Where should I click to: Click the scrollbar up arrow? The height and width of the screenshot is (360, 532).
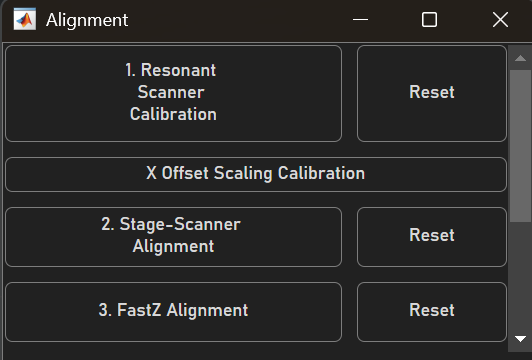[520, 58]
